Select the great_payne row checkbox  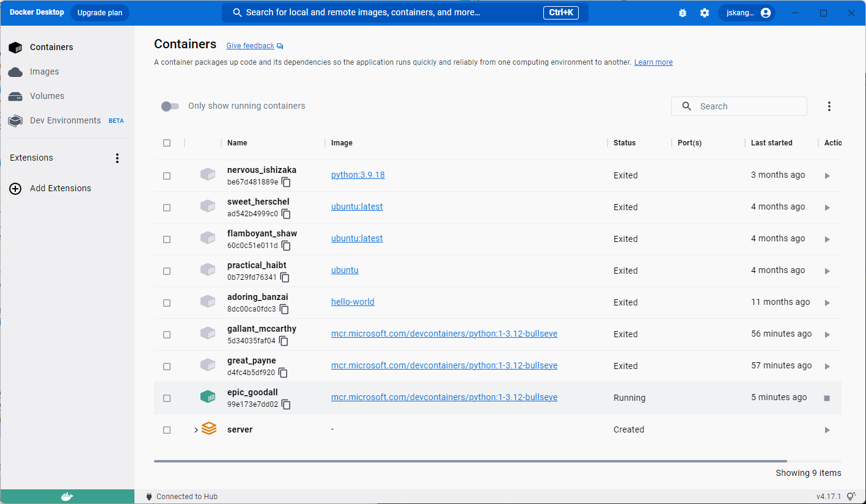pyautogui.click(x=167, y=367)
